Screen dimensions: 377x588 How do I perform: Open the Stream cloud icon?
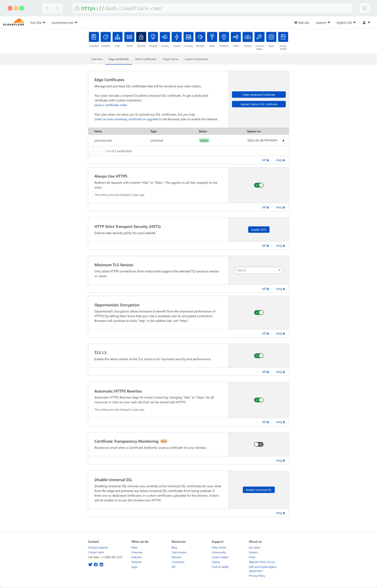click(248, 37)
